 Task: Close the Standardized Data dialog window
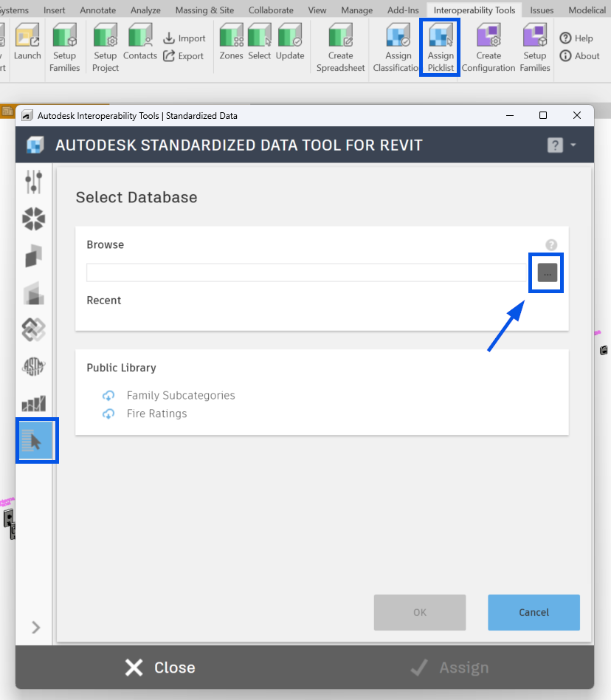pos(576,115)
